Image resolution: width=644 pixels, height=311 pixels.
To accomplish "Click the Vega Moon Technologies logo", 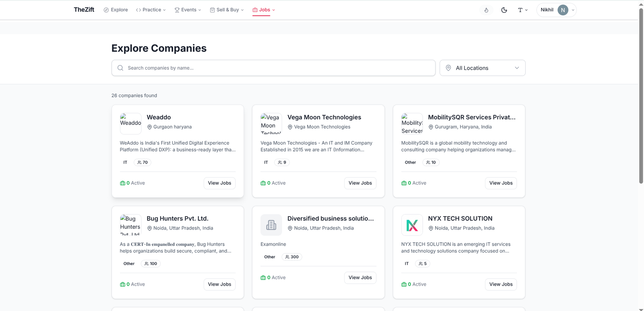I will [x=271, y=123].
